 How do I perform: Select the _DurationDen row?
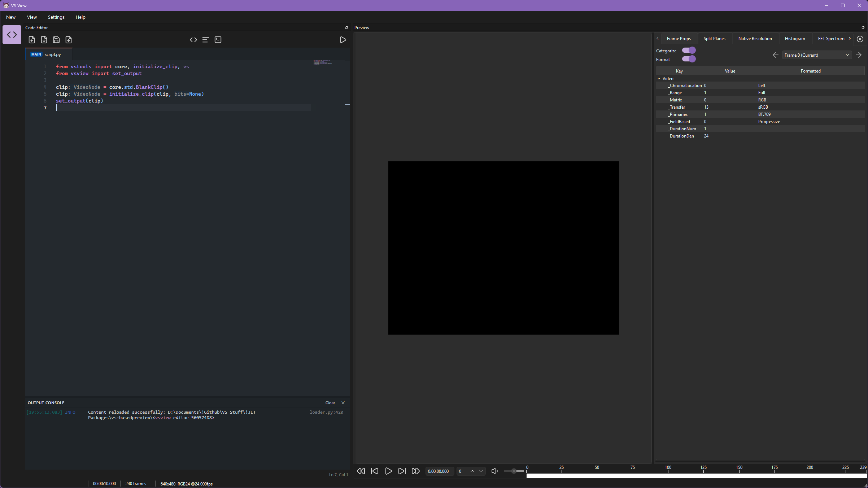[x=760, y=136]
